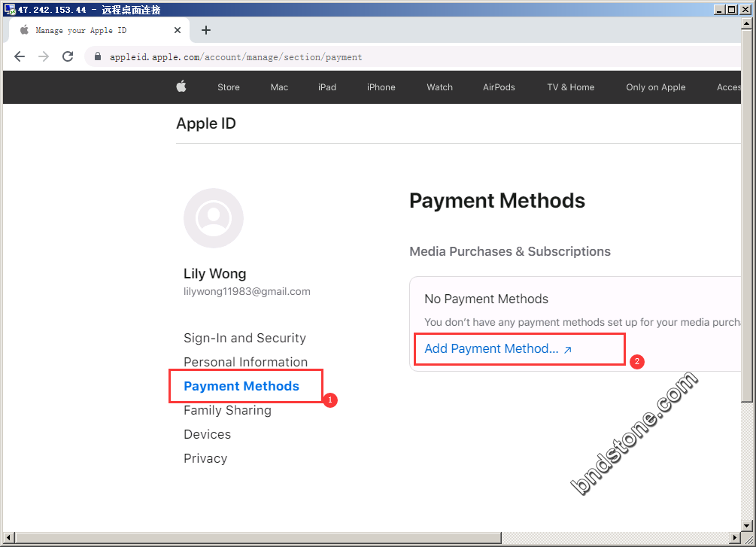Screen dimensions: 756x547
Task: Maximize the remote desktop window
Action: (x=731, y=9)
